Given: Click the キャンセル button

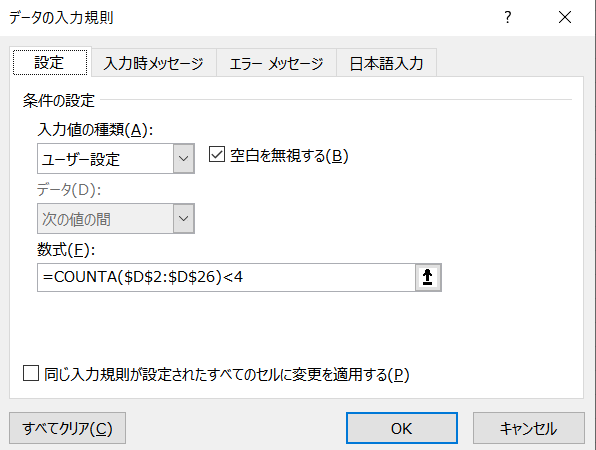Looking at the screenshot, I should pos(529,428).
